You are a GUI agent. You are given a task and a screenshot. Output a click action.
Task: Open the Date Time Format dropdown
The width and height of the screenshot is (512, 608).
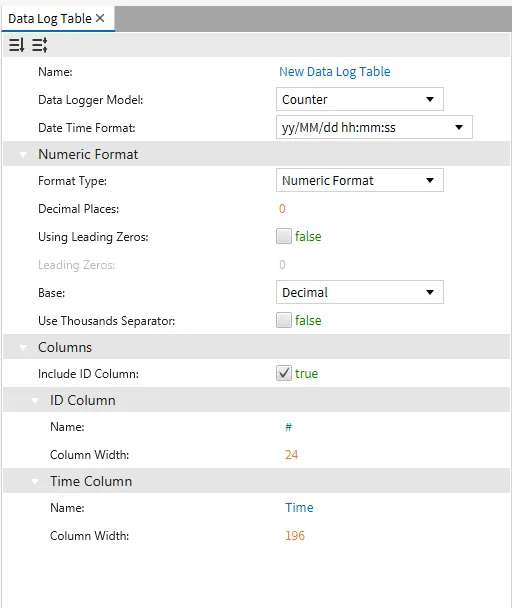point(374,127)
